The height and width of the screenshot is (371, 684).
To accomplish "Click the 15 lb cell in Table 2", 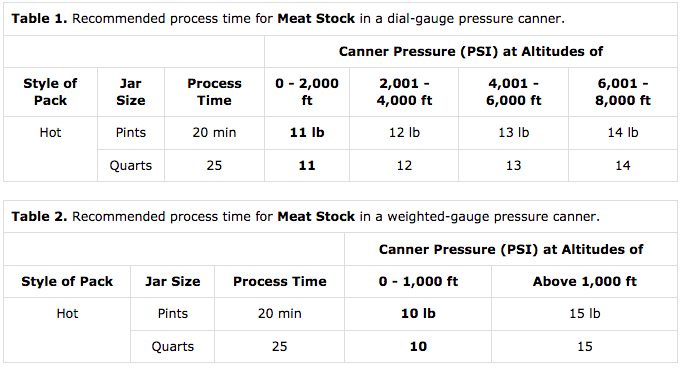I will point(585,313).
